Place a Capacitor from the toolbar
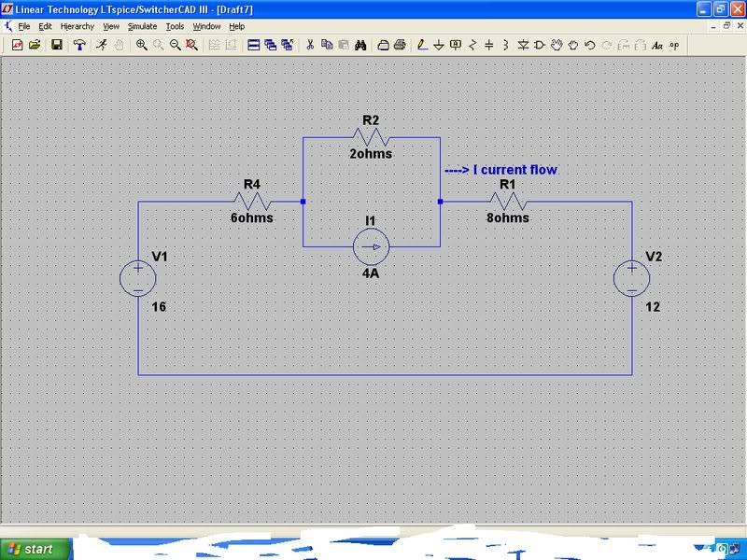This screenshot has width=747, height=560. coord(488,45)
